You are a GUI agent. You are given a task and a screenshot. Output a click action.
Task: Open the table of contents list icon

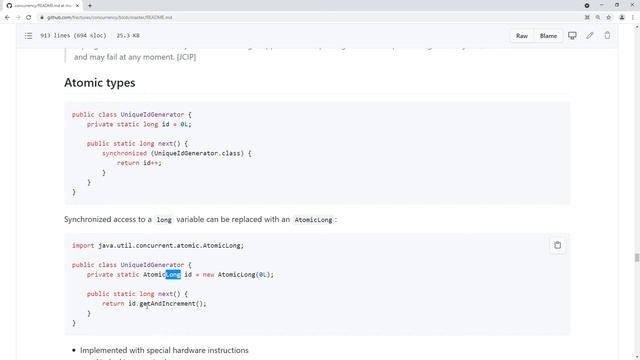pyautogui.click(x=28, y=36)
